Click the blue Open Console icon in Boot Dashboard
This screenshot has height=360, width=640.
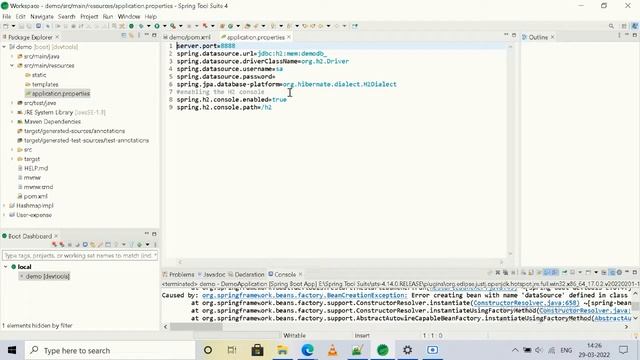pyautogui.click(x=85, y=245)
